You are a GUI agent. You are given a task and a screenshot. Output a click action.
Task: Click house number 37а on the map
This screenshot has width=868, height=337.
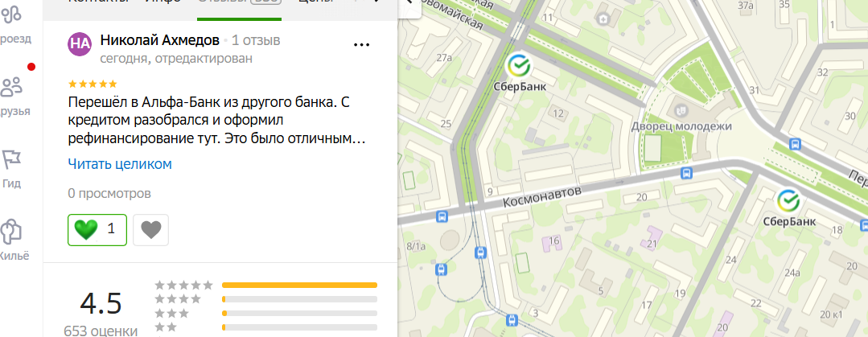(747, 6)
